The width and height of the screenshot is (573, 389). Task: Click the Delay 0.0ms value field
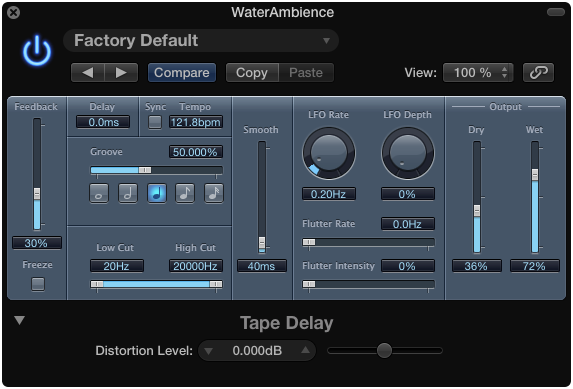point(103,122)
